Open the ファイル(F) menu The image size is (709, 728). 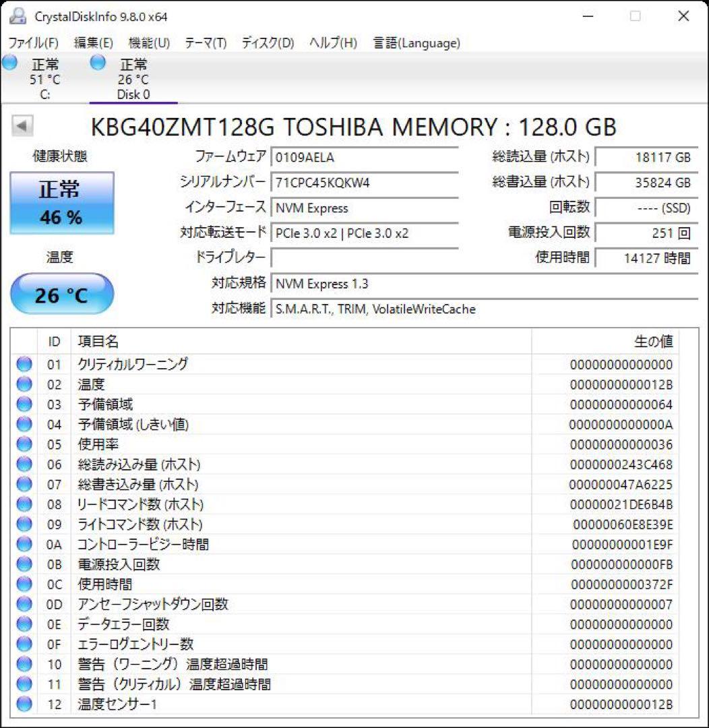34,42
